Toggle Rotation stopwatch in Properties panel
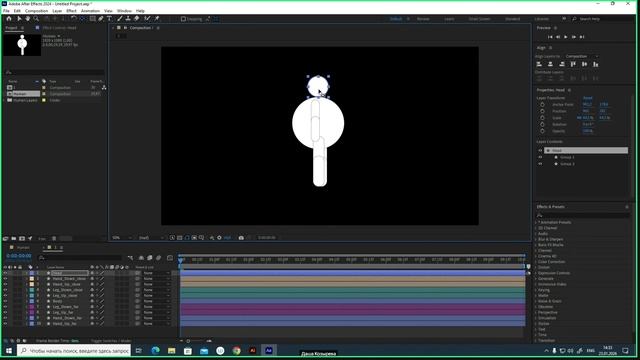Image resolution: width=640 pixels, height=360 pixels. (x=542, y=124)
